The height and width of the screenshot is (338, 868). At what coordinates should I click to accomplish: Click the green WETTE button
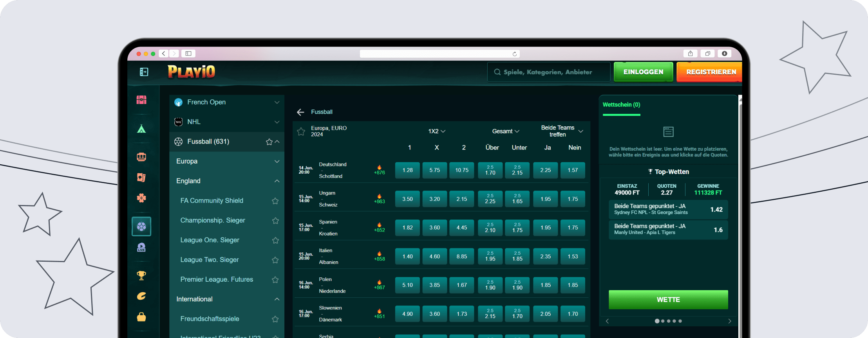(668, 300)
